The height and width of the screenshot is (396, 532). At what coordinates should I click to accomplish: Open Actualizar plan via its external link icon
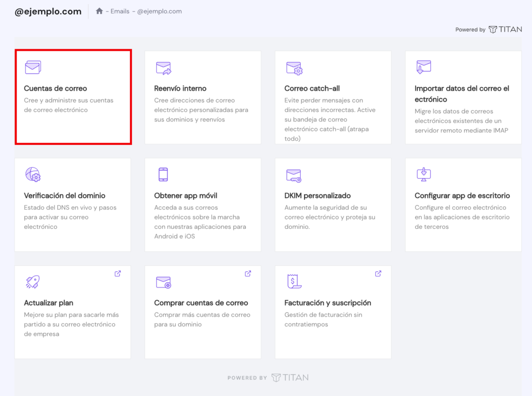click(118, 273)
